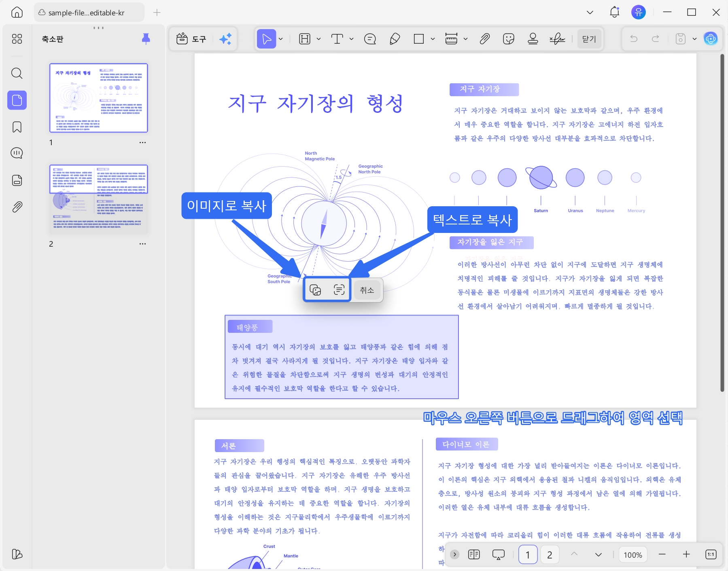Expand the highlight tool dropdown
This screenshot has width=728, height=571.
[318, 39]
